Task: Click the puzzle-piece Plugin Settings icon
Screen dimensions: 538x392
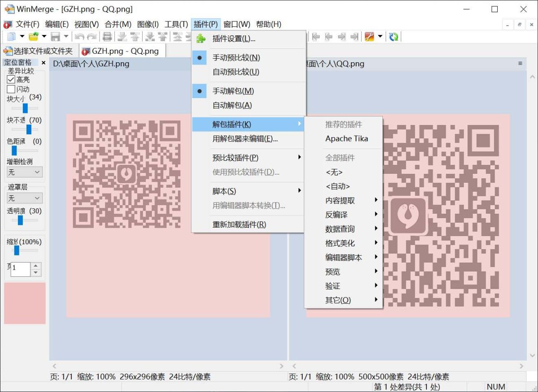Action: [x=201, y=39]
